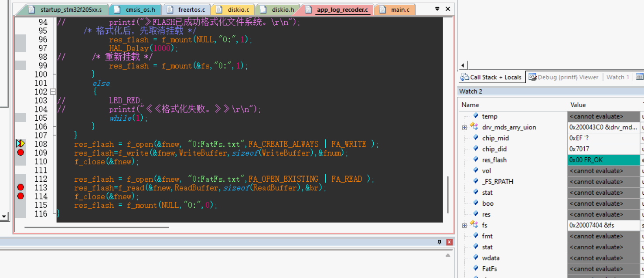Viewport: 644px width, 278px height.
Task: Click the Debug (printf) Viewer icon
Action: [x=532, y=77]
